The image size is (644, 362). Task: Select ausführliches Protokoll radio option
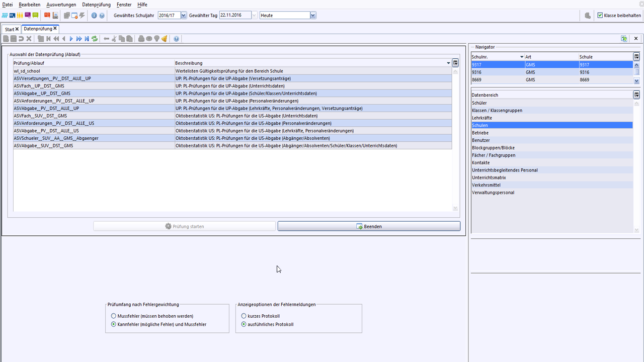click(x=244, y=324)
